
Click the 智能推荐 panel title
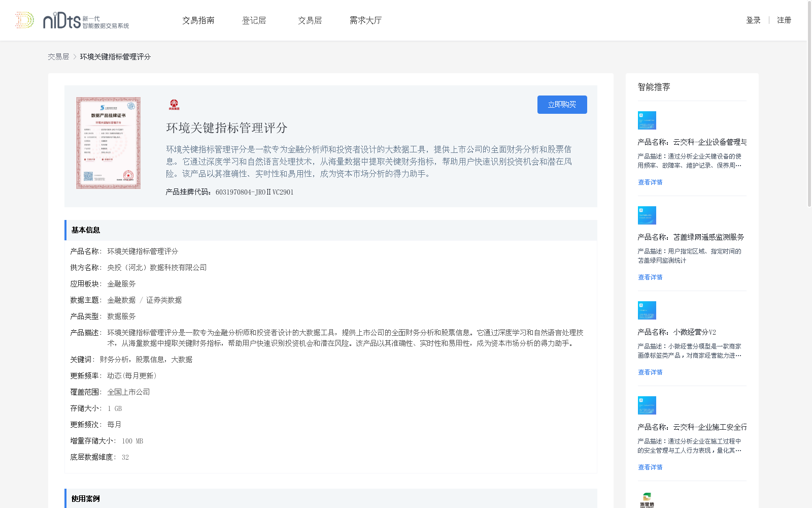tap(654, 87)
